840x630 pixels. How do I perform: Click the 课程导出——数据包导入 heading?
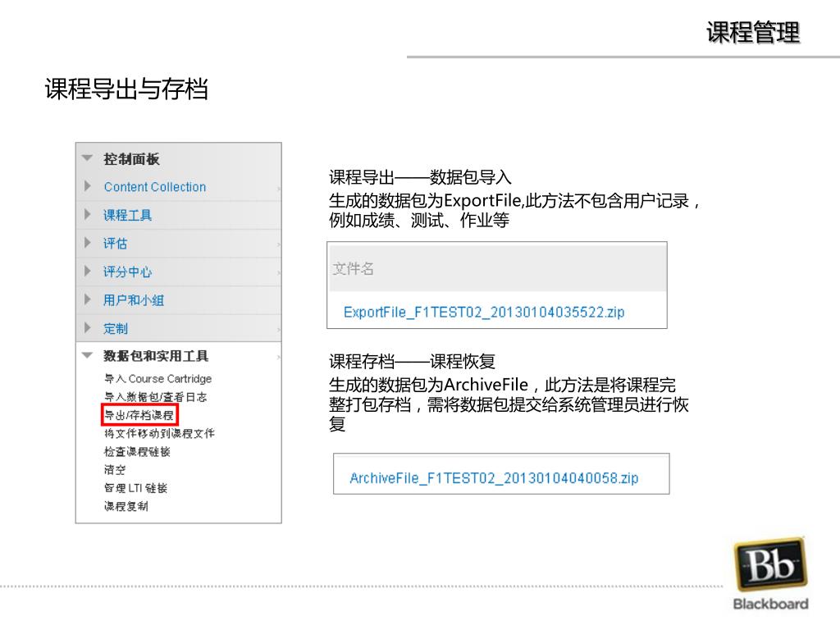[420, 177]
